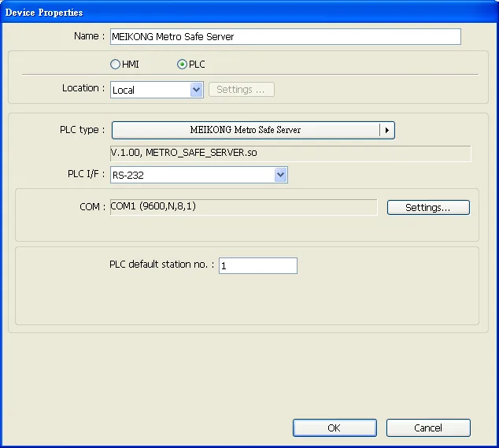Click the "PLC default station no. :" label
The height and width of the screenshot is (448, 499).
point(161,265)
